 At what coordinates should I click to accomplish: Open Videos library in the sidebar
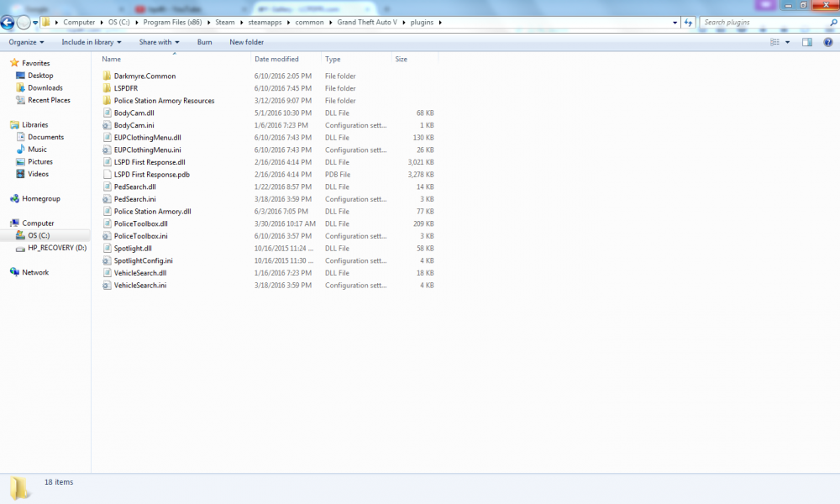(38, 174)
